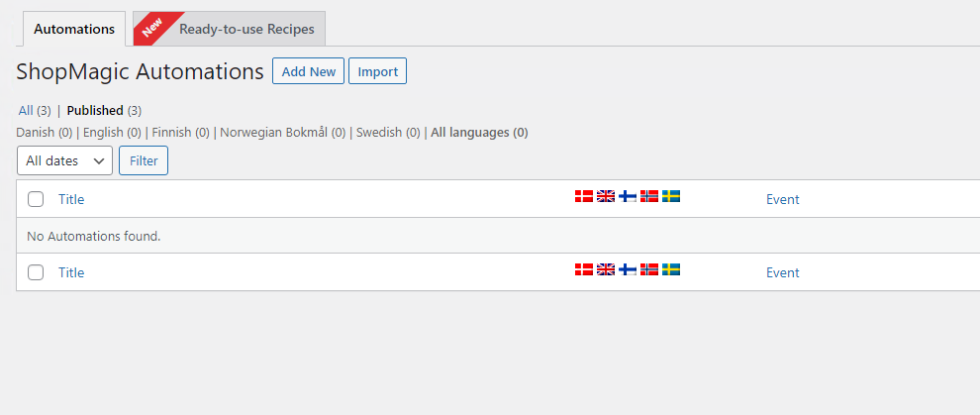Open the Ready-to-use Recipes tab
980x415 pixels.
(230, 29)
